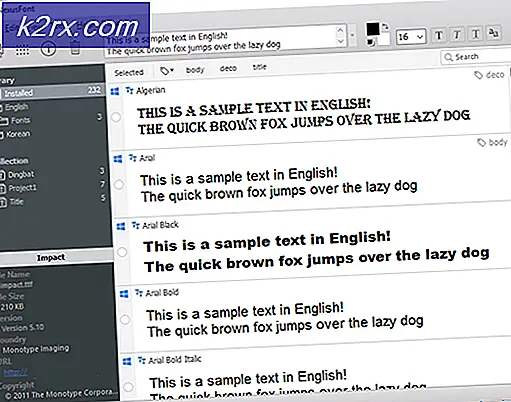Swap foreground and background colors icon
The image size is (511, 402).
pyautogui.click(x=385, y=27)
